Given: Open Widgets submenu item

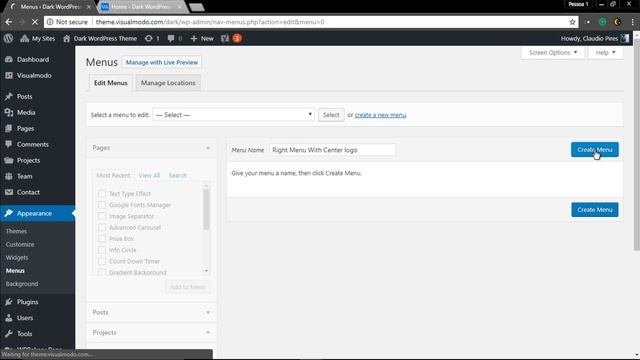Looking at the screenshot, I should pos(17,258).
